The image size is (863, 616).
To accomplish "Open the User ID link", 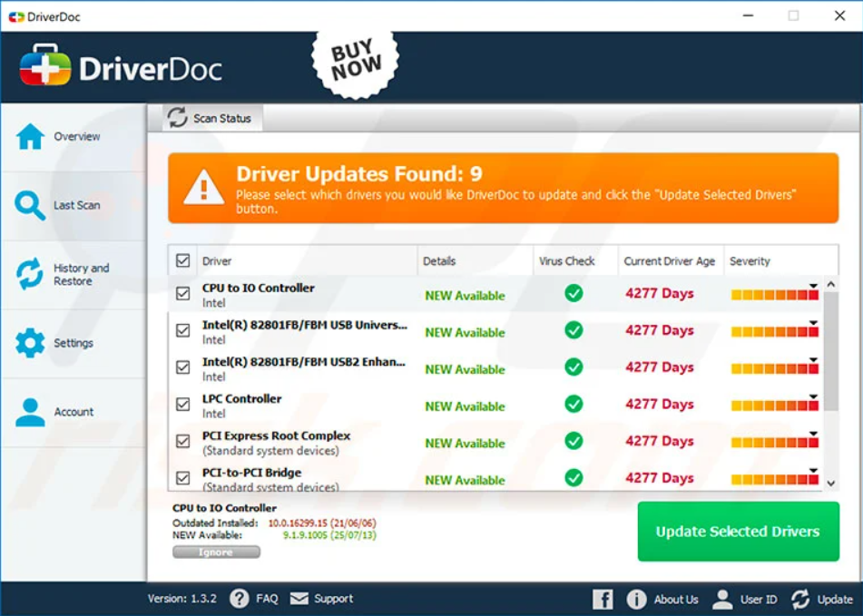I will [x=759, y=600].
